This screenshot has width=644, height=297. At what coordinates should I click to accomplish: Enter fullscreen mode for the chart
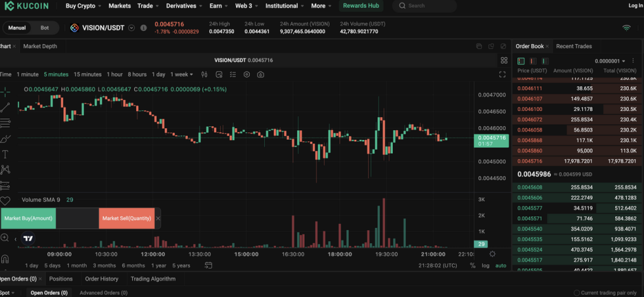pyautogui.click(x=502, y=74)
